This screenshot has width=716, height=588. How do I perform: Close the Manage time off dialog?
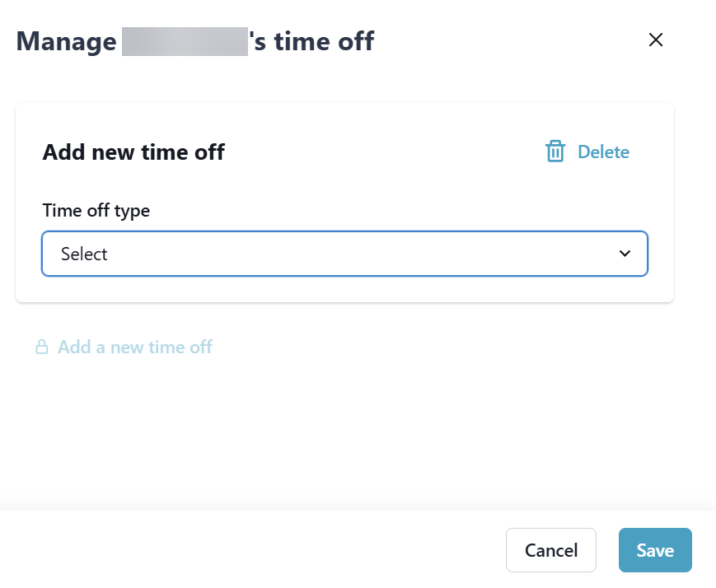click(x=656, y=40)
